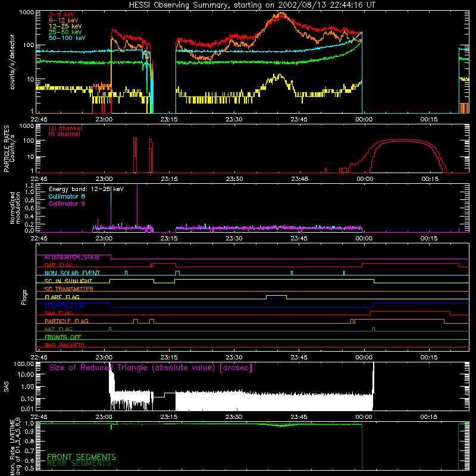
Task: Click the REAR SEGMENTS legend label
Action: click(x=79, y=464)
